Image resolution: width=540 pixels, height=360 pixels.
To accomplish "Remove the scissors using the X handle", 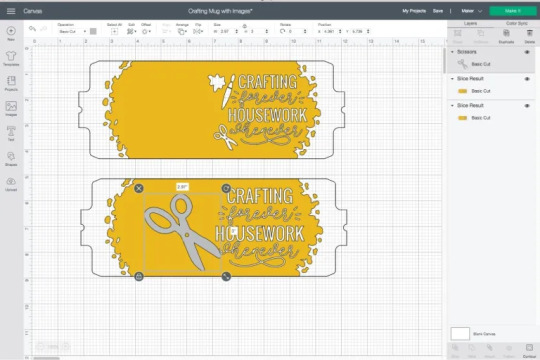I will click(139, 188).
